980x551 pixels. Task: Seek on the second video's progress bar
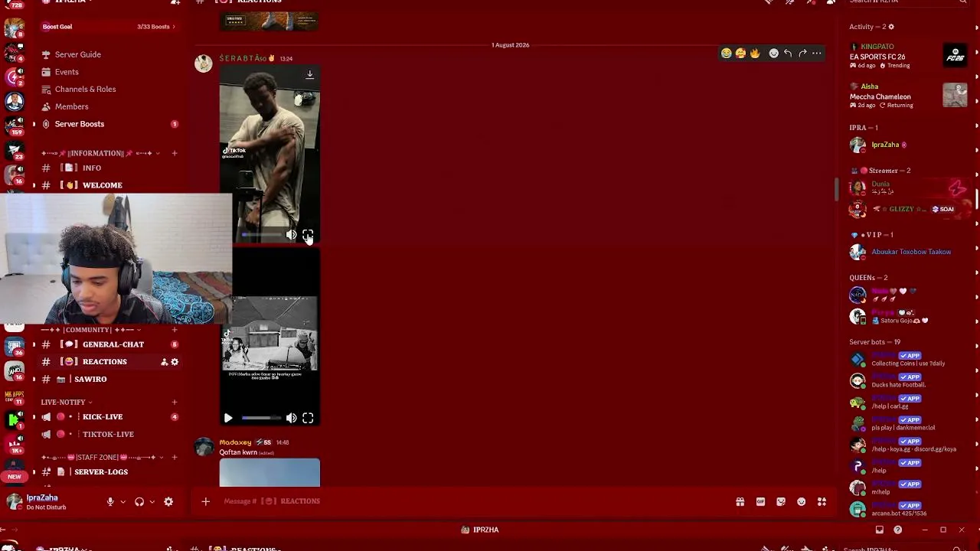[x=260, y=419]
